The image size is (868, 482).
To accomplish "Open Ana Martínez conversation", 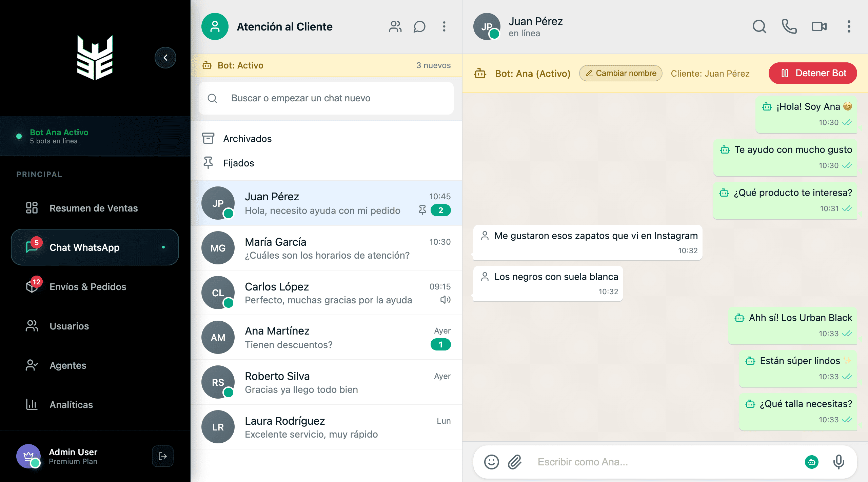I will tap(326, 337).
